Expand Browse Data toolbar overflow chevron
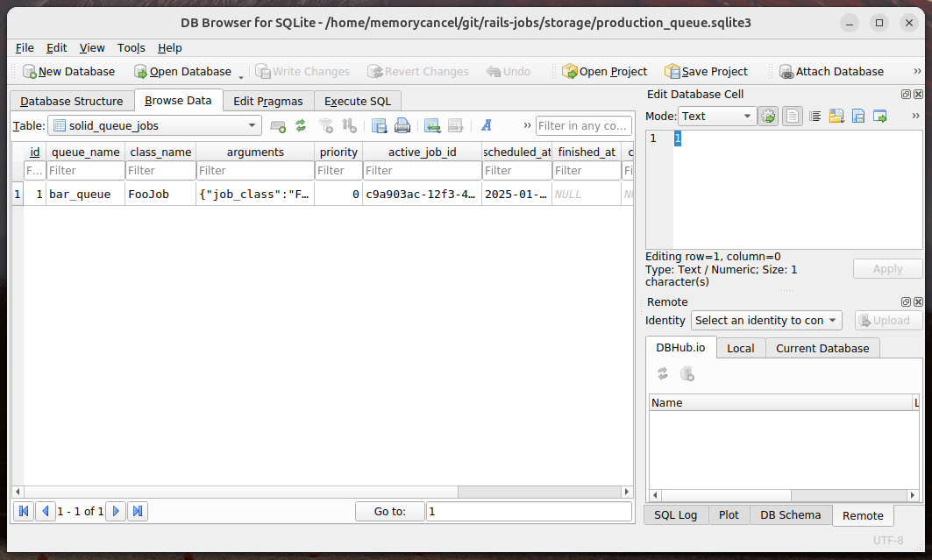Image resolution: width=932 pixels, height=560 pixels. [x=527, y=125]
